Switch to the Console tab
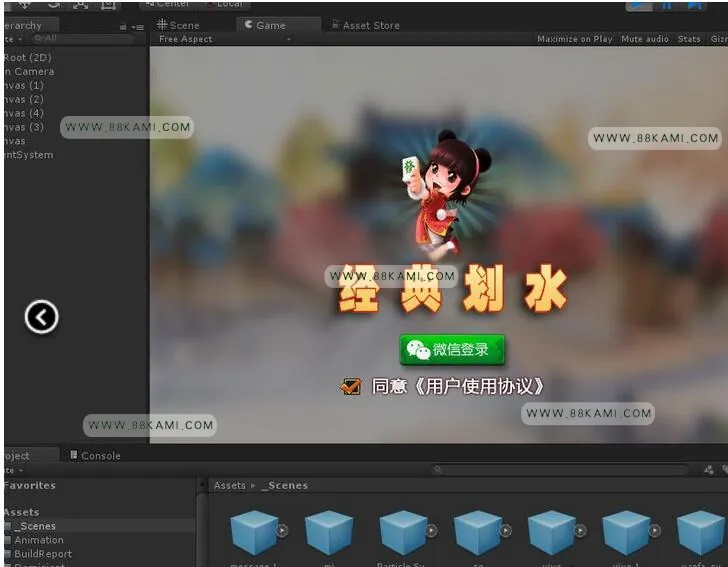Viewport: 728px width, 567px height. [x=96, y=456]
